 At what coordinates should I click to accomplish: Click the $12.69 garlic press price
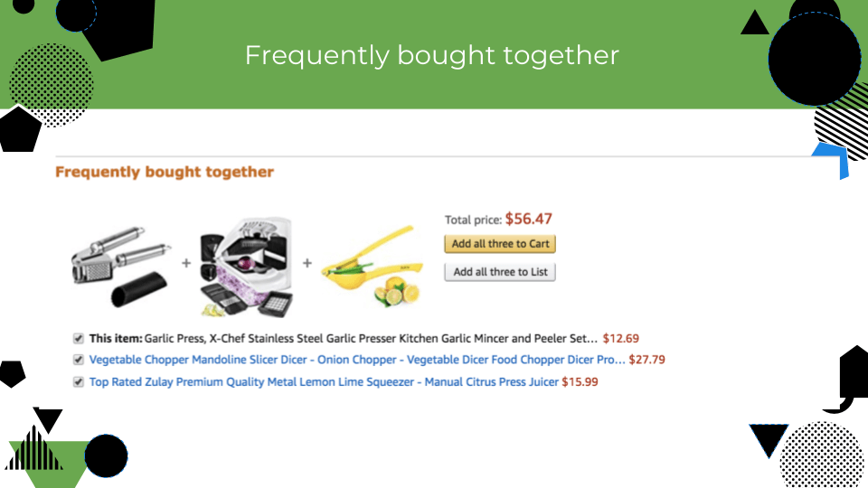(620, 338)
